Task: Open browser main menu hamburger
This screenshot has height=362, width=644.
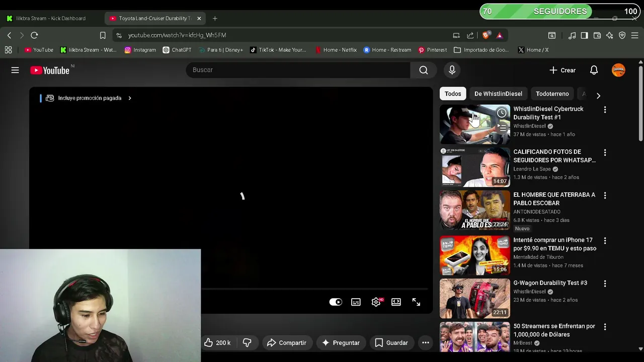Action: click(635, 35)
